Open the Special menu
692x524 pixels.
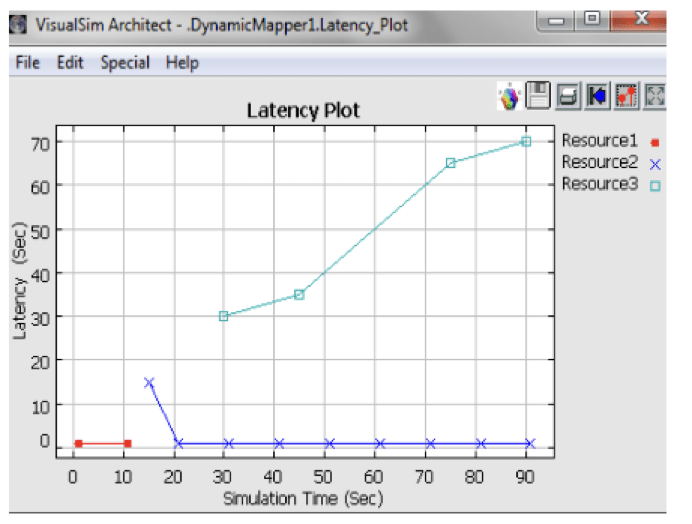click(x=125, y=62)
